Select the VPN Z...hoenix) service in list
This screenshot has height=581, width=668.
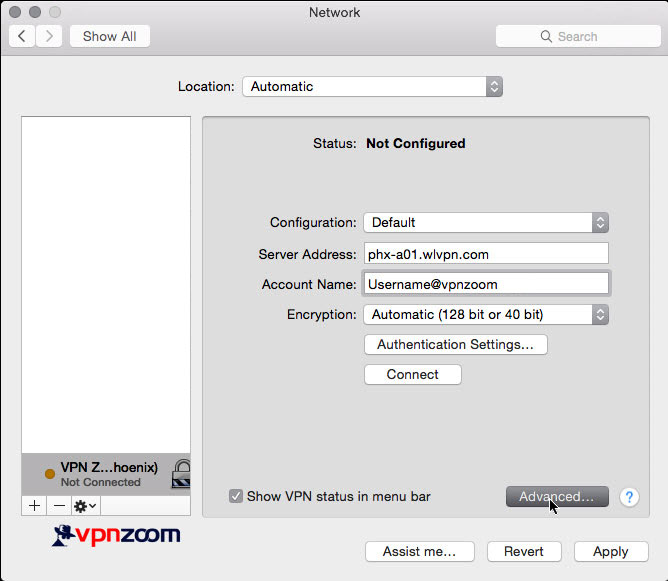tap(106, 474)
